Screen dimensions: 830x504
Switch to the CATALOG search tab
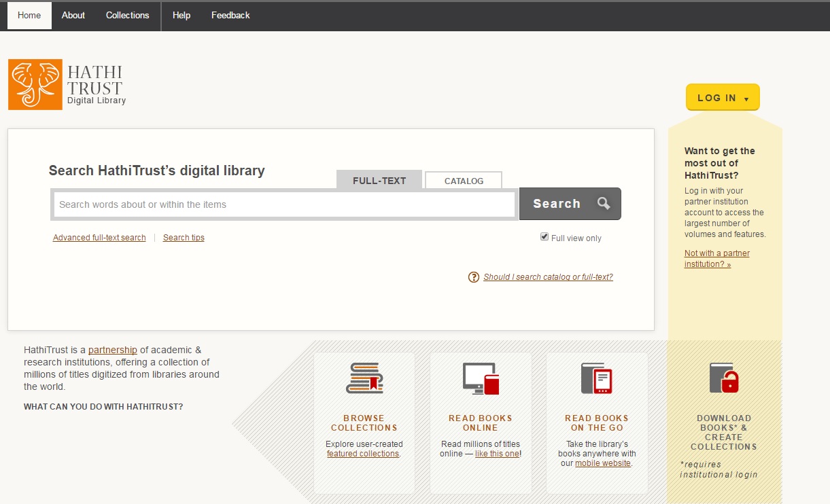(x=464, y=181)
